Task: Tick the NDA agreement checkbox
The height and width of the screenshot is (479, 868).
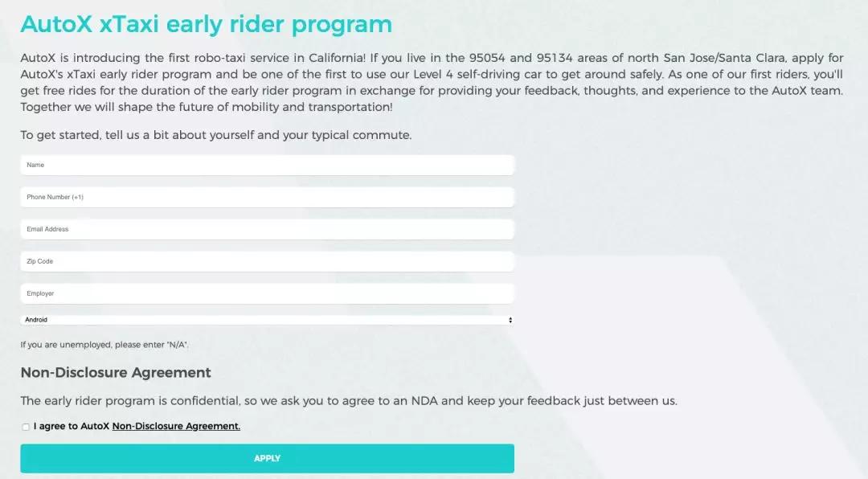Action: click(26, 427)
